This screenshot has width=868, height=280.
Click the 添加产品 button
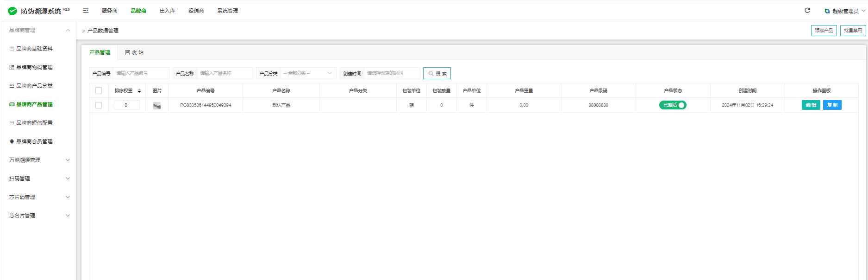(x=824, y=31)
